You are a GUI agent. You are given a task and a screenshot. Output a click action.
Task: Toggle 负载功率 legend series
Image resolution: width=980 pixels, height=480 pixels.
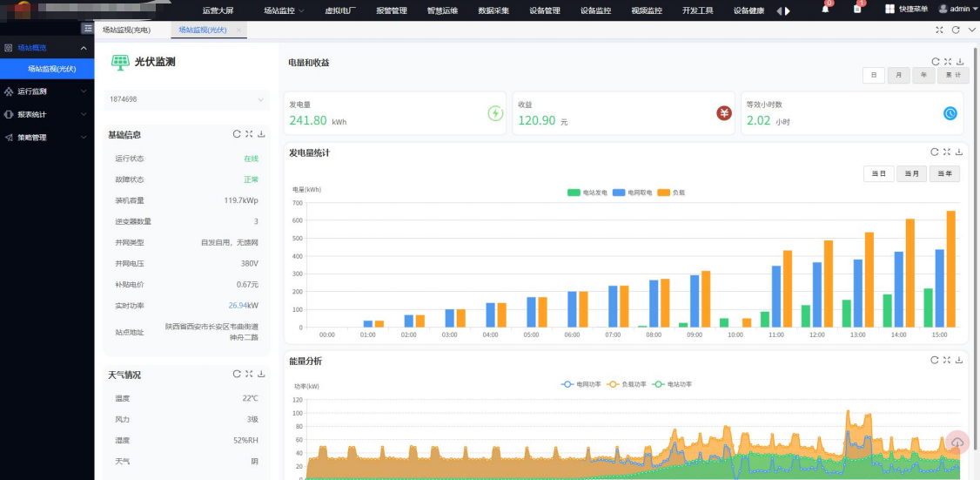click(627, 384)
